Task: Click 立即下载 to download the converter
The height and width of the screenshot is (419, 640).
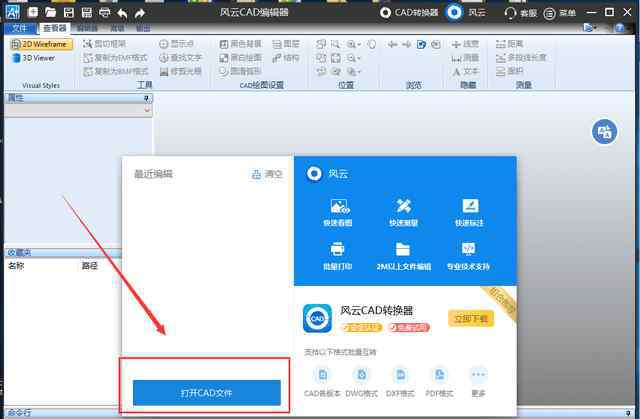Action: [472, 319]
